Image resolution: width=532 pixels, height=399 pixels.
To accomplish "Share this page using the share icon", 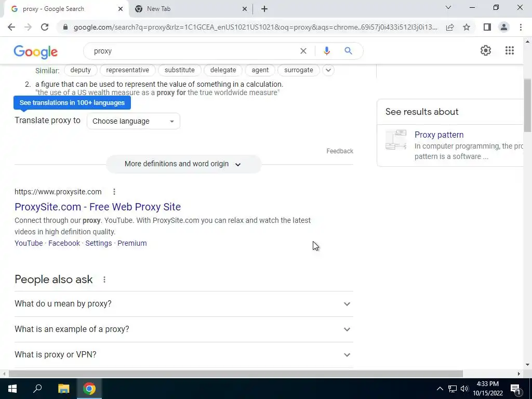I will 450,27.
